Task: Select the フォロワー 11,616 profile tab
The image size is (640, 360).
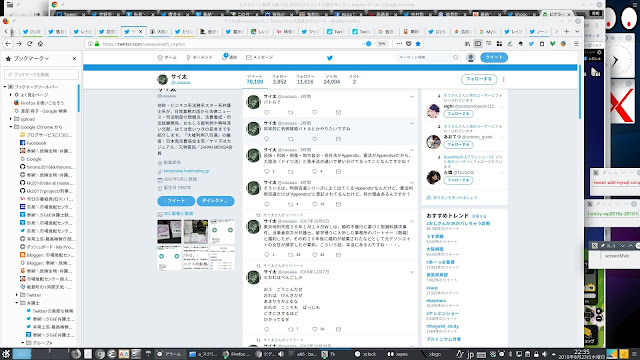Action: tap(305, 80)
